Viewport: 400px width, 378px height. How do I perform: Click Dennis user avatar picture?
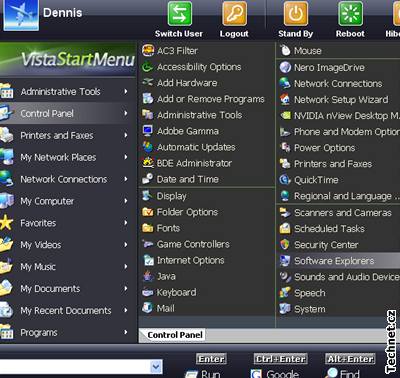pyautogui.click(x=21, y=15)
